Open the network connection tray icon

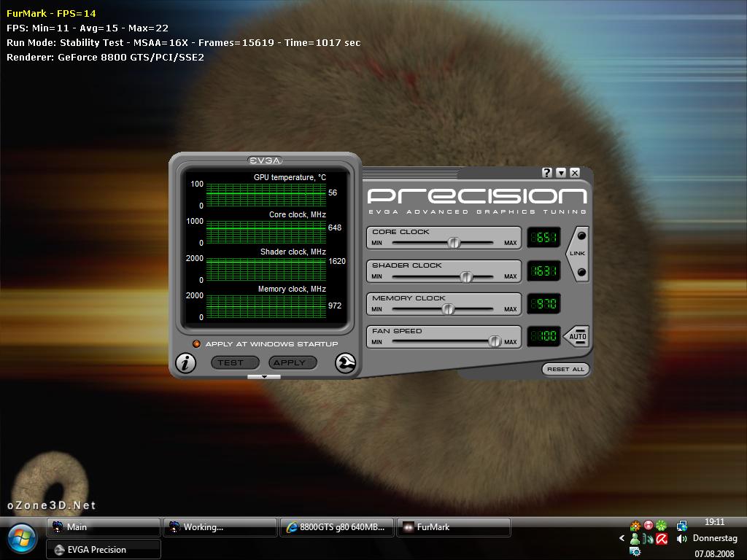(682, 526)
